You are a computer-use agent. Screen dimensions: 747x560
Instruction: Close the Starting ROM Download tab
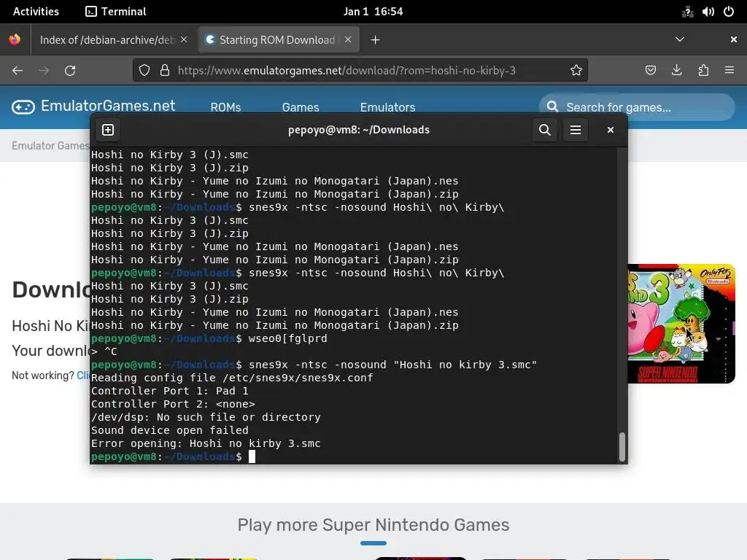pos(348,40)
